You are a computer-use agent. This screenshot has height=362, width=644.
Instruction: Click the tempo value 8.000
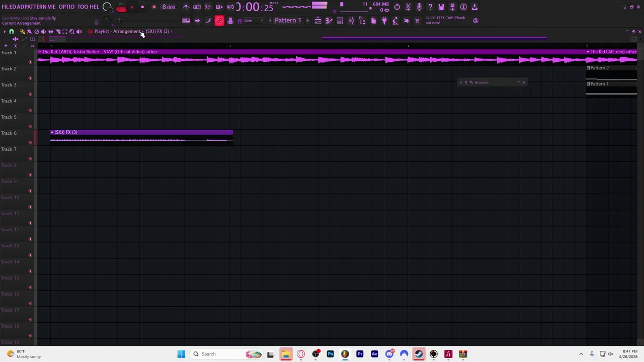click(169, 7)
